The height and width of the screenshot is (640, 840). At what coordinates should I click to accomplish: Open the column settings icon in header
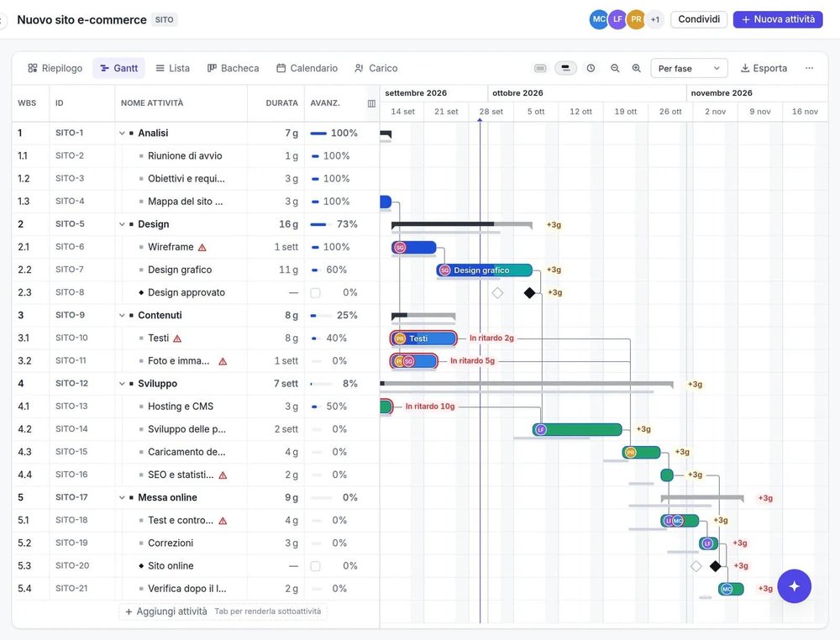(x=371, y=103)
